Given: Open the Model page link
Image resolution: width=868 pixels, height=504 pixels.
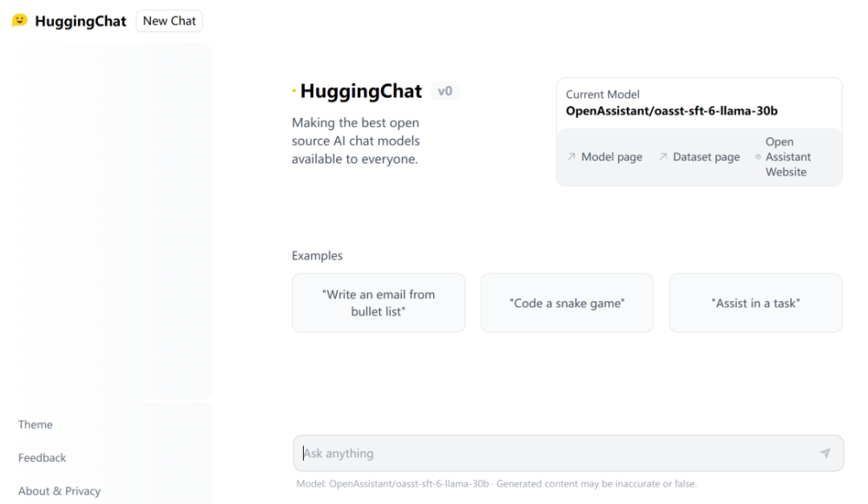Looking at the screenshot, I should [x=612, y=157].
